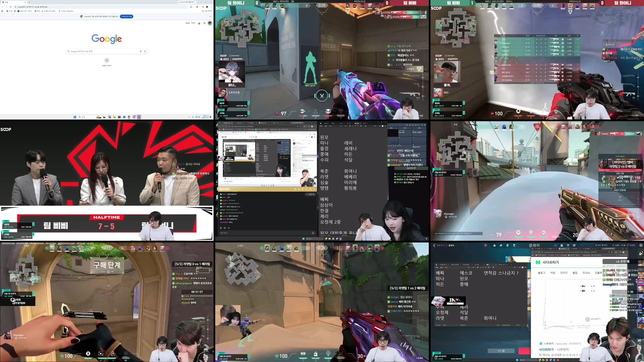
Task: Click the name 세레나 in the memo list
Action: click(350, 149)
